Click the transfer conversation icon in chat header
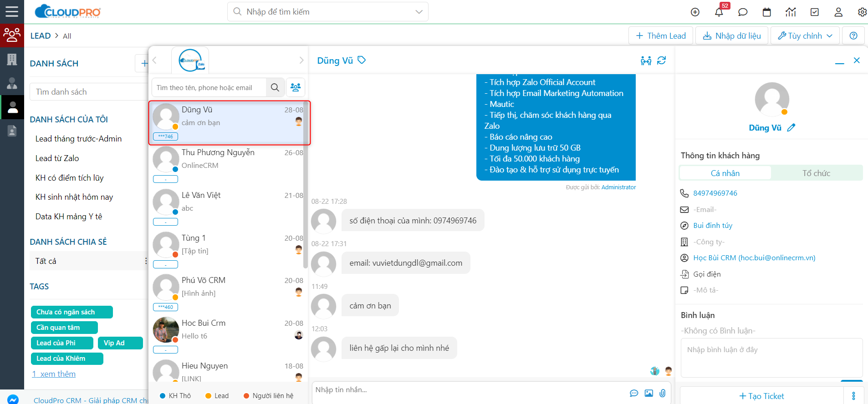 click(646, 61)
